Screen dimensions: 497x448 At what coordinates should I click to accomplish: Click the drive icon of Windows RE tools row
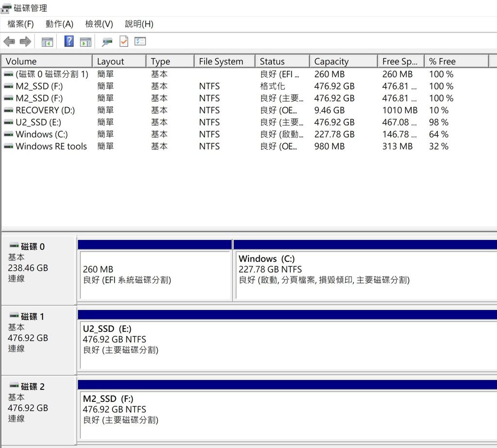click(x=9, y=146)
